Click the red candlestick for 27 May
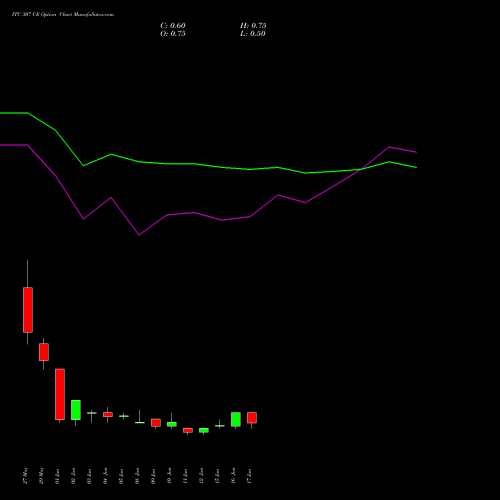Image resolution: width=500 pixels, height=500 pixels. 28,310
